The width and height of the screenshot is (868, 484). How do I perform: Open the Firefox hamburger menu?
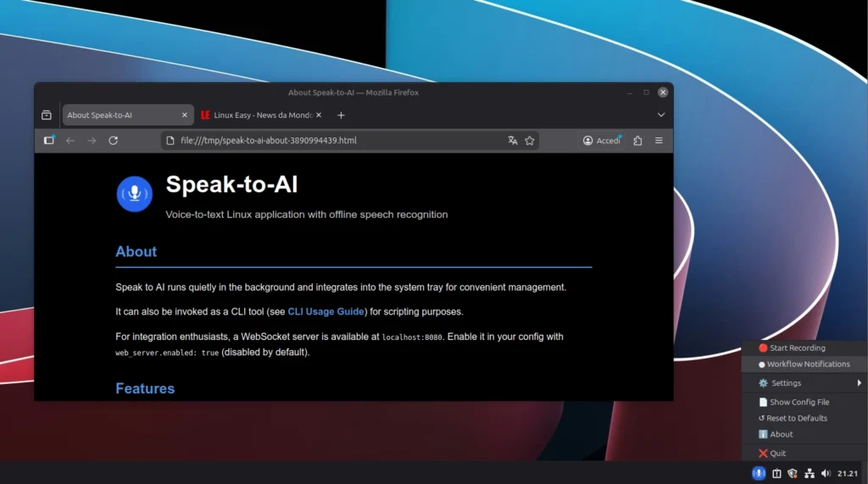click(659, 141)
